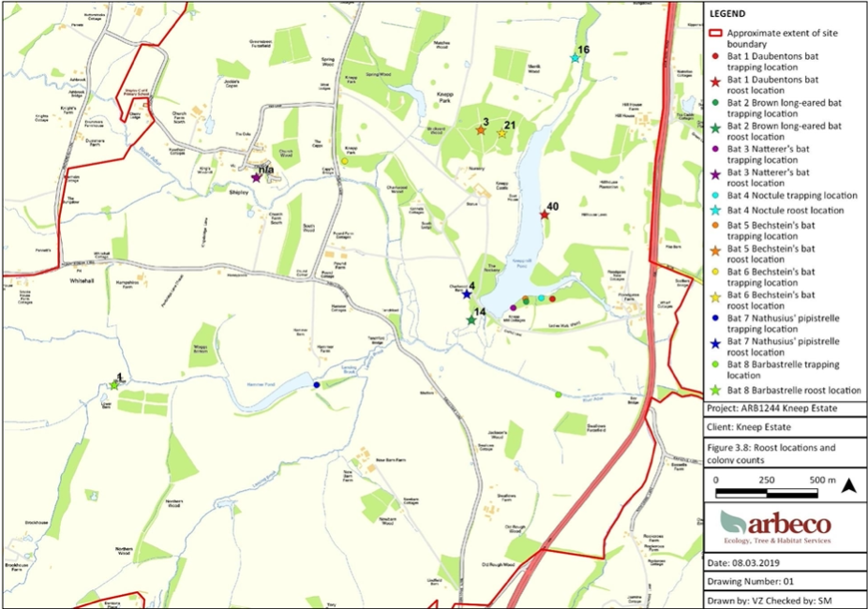Select the light green Barbastrelle roost star labeled 1
This screenshot has width=868, height=609.
pyautogui.click(x=114, y=384)
